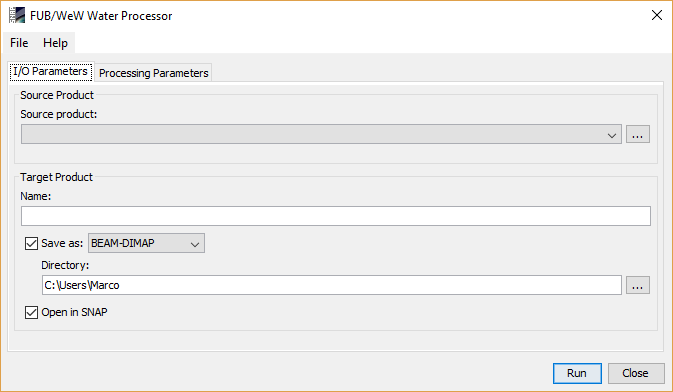673x392 pixels.
Task: Run the water processor
Action: click(x=577, y=374)
